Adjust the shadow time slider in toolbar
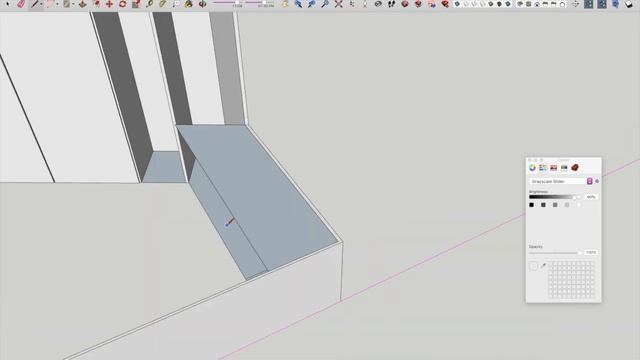 (x=260, y=2)
